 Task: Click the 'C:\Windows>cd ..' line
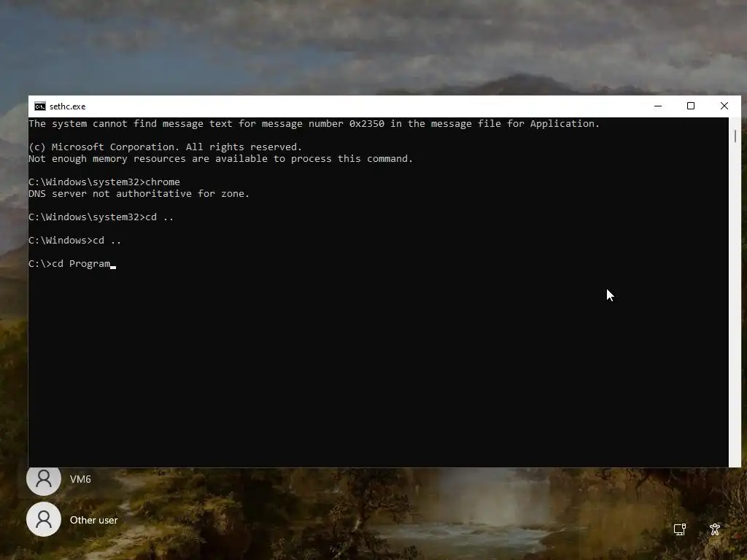[x=75, y=241]
